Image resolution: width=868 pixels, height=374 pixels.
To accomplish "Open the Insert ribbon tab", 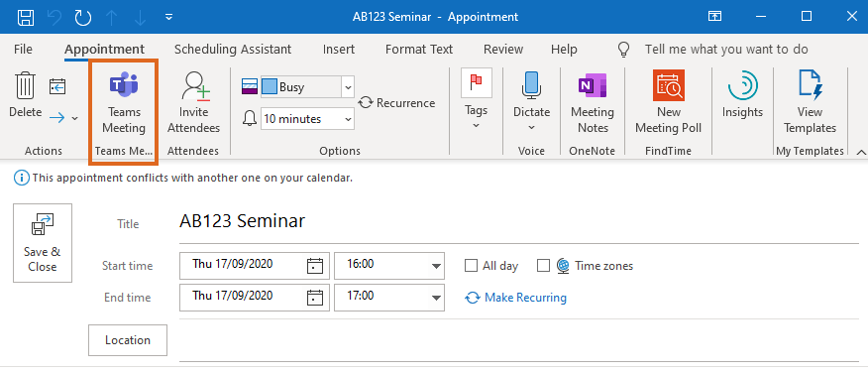I will 339,50.
